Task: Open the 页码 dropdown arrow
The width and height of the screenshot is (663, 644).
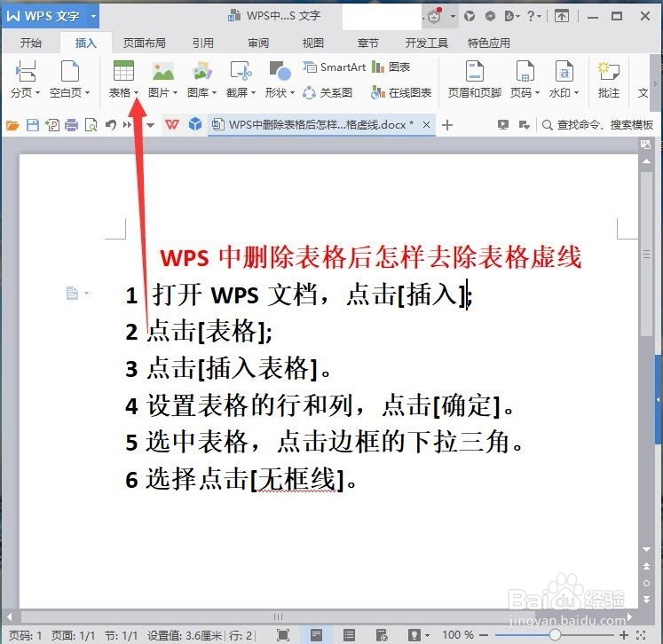Action: click(x=538, y=92)
